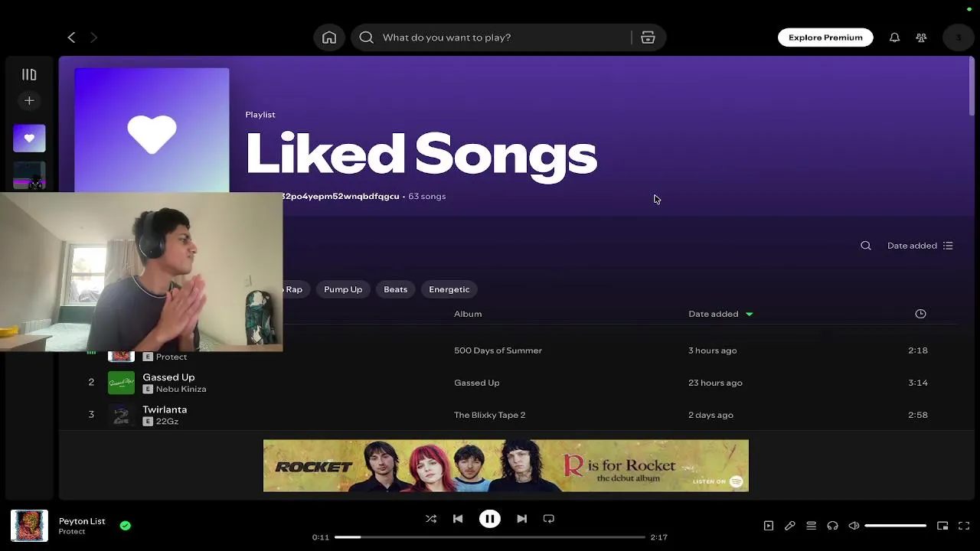Screen dimensions: 980x551
Task: Open the playlist thumbnail below Liked Songs
Action: (29, 176)
